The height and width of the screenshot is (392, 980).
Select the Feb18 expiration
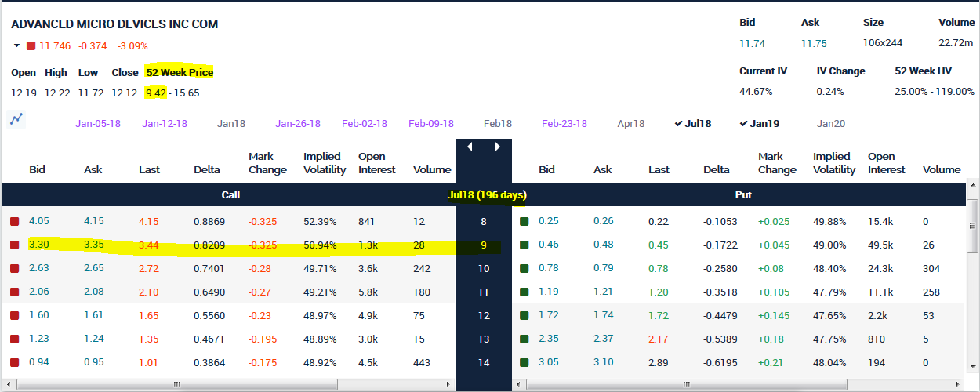point(498,124)
